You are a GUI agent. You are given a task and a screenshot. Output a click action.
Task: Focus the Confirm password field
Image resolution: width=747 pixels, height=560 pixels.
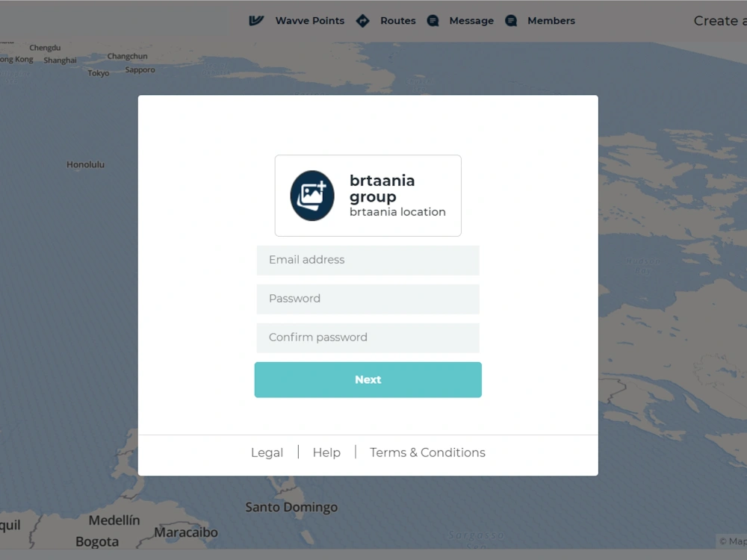(x=368, y=337)
